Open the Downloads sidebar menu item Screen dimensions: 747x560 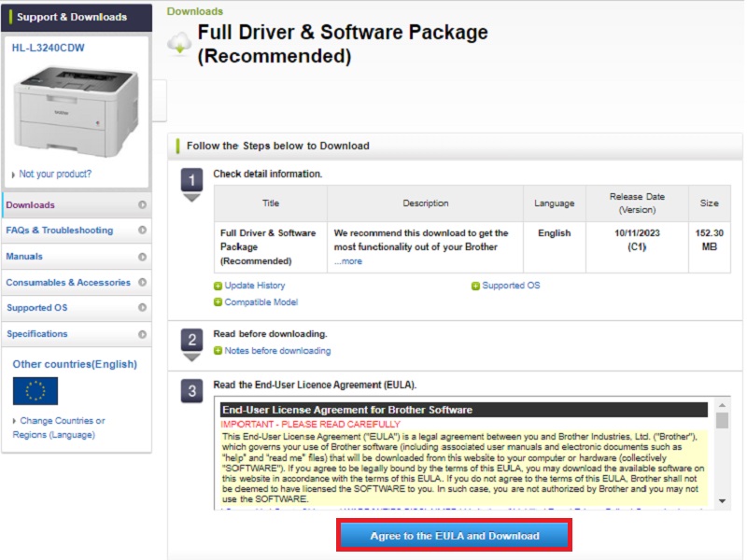[x=31, y=205]
